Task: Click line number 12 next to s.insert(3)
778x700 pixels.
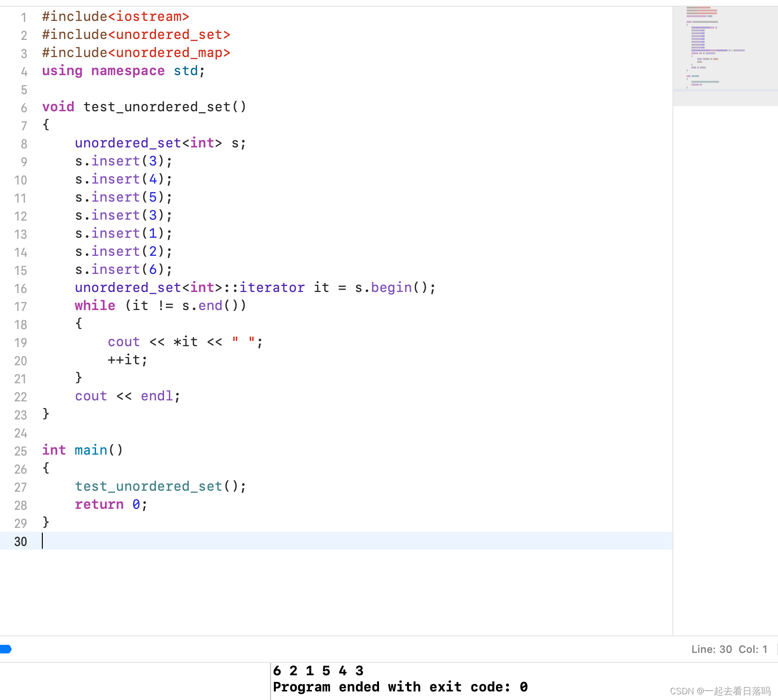Action: click(x=20, y=216)
